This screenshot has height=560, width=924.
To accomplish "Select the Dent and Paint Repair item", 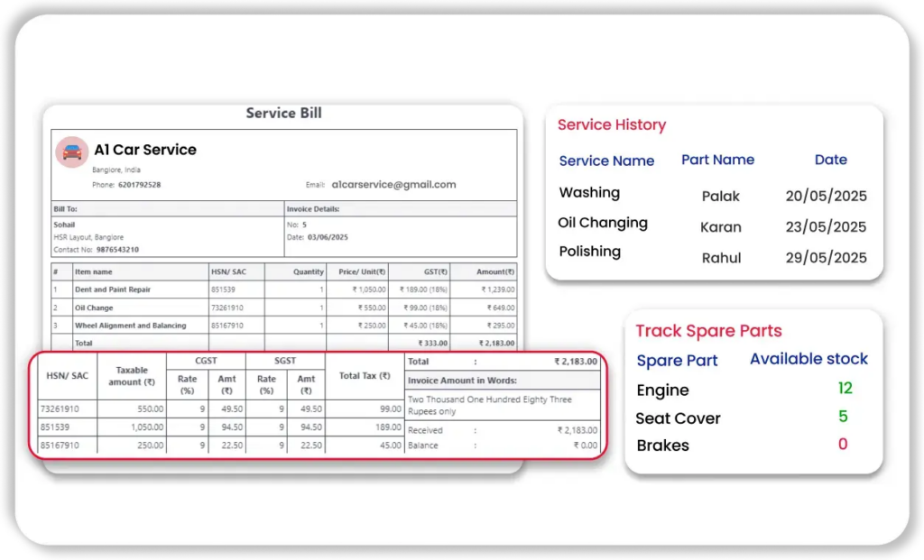I will [113, 289].
